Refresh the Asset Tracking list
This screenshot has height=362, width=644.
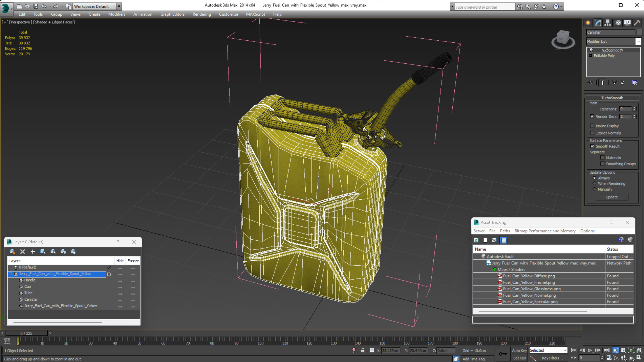pos(476,240)
